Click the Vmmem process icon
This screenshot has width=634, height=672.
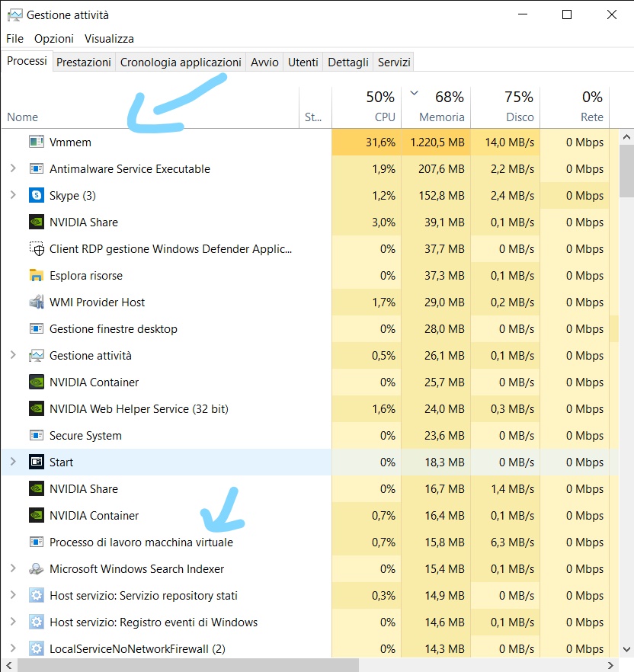pyautogui.click(x=37, y=142)
